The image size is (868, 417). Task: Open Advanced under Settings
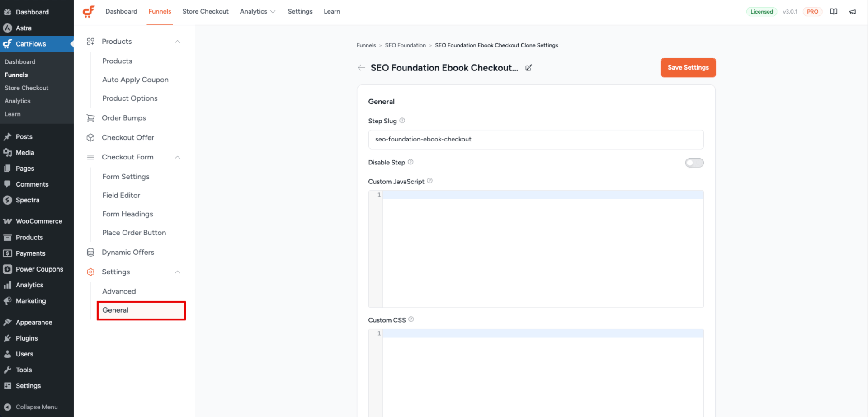119,291
